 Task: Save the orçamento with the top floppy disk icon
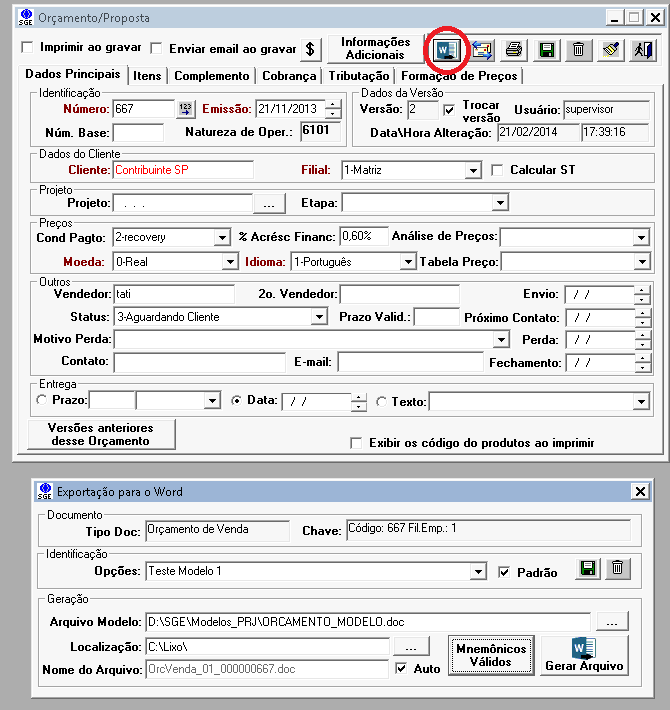[546, 48]
